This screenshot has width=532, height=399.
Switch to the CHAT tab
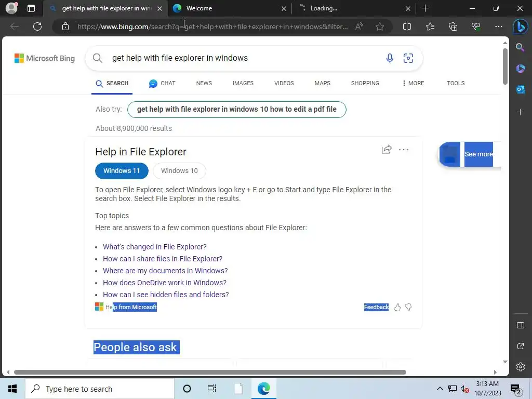coord(162,83)
